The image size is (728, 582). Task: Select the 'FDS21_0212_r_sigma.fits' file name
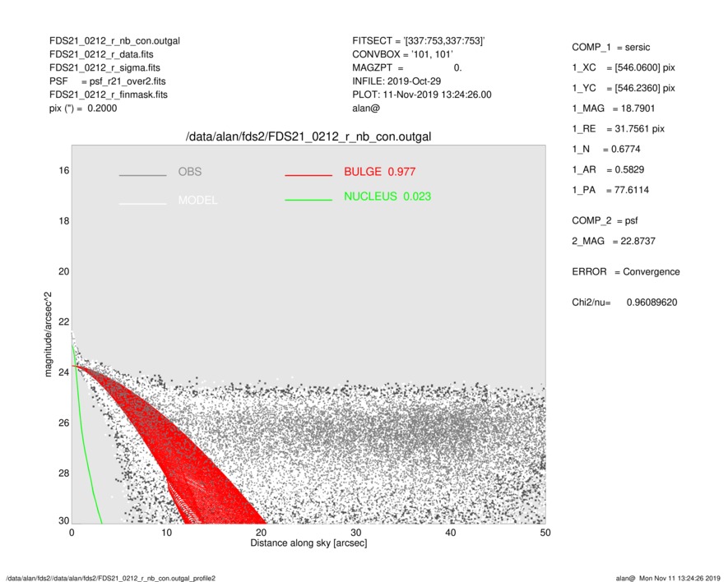[104, 67]
